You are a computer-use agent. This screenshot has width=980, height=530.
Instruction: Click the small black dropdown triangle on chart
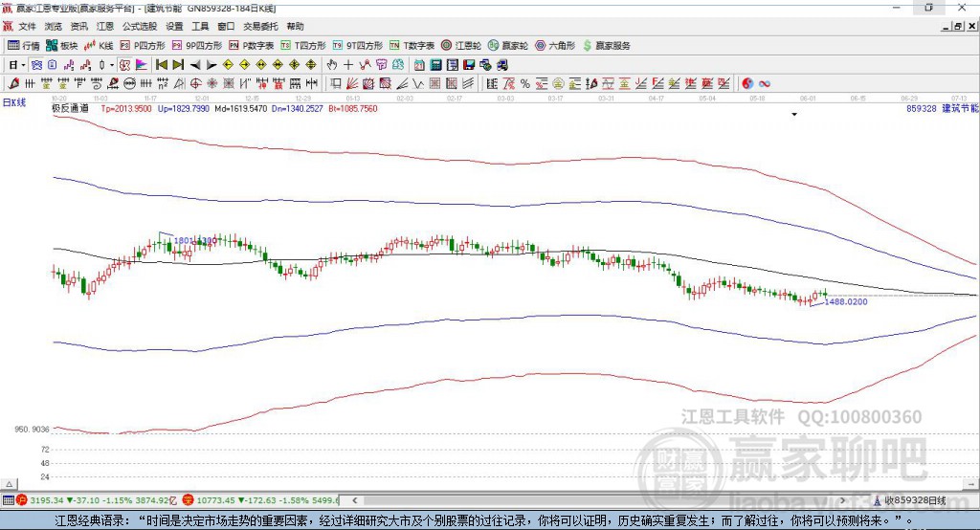pos(794,115)
